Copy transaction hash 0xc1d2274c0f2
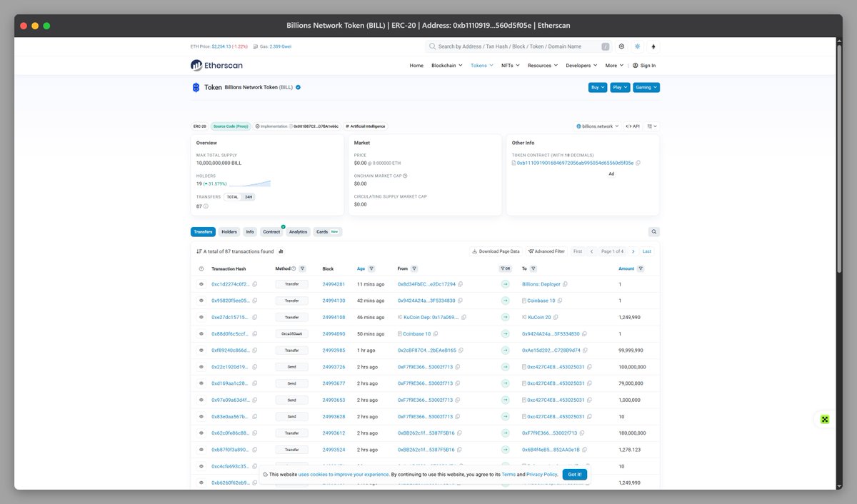 click(255, 284)
